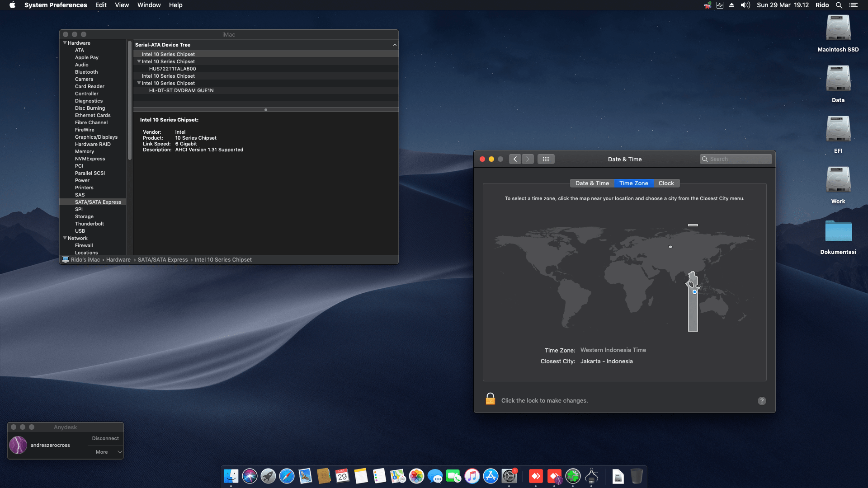Screen dimensions: 868x488
Task: Click the Jakarta location dot on map
Action: click(x=694, y=292)
